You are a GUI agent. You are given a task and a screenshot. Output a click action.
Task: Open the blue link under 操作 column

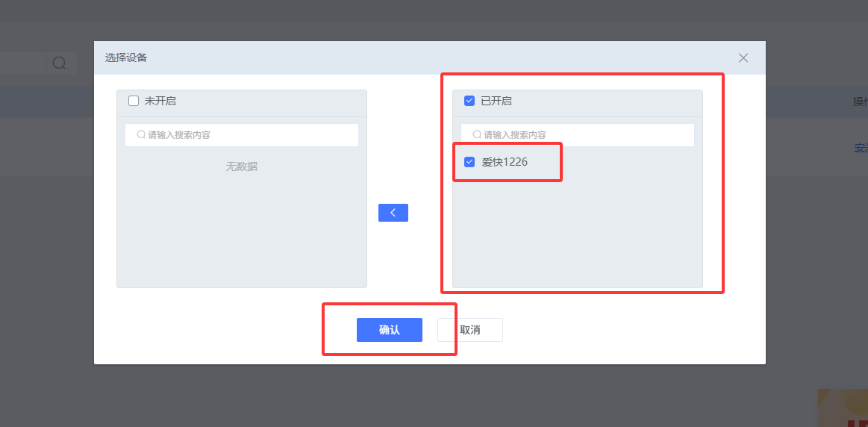[x=861, y=148]
